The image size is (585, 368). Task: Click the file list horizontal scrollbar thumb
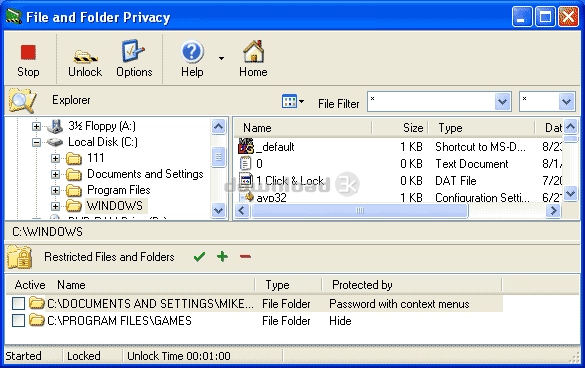[360, 210]
